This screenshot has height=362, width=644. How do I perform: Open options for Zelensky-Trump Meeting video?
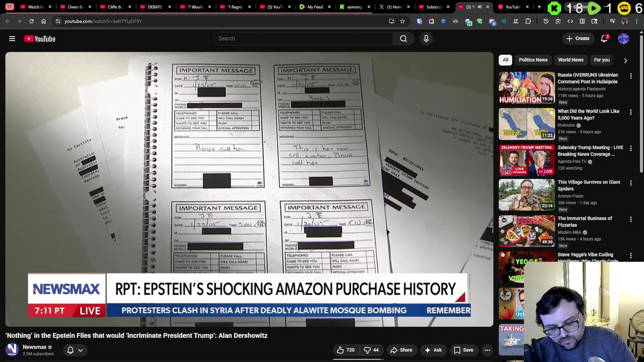630,148
